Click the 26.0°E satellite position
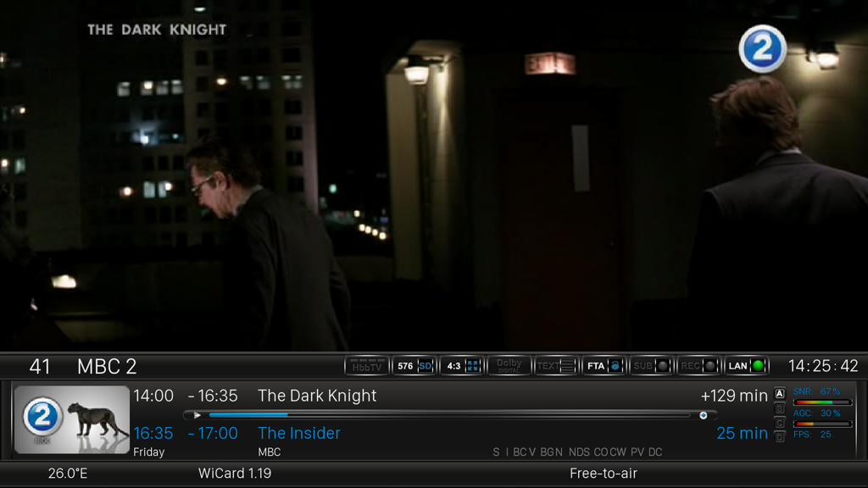The image size is (868, 488). pyautogui.click(x=68, y=474)
